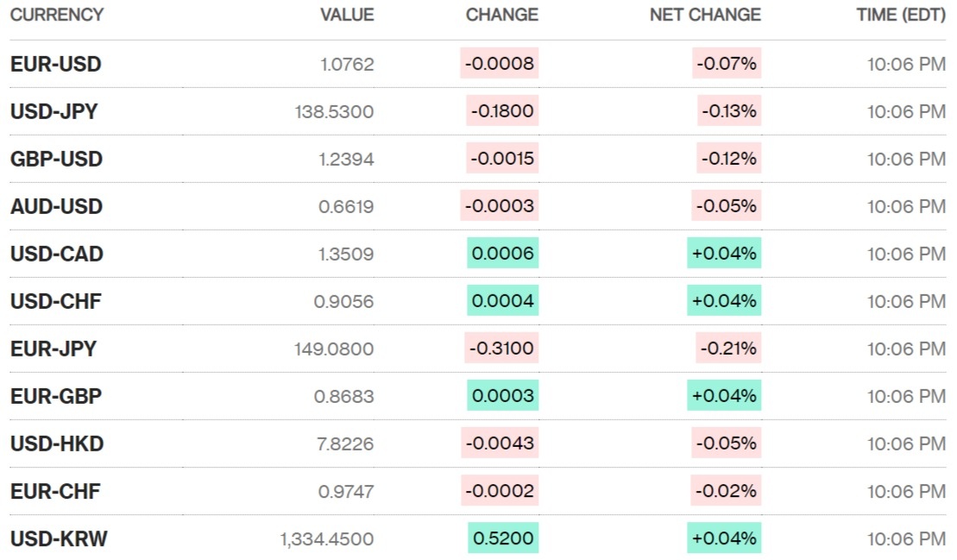The image size is (957, 560).
Task: Select the EUR-CHF currency pair
Action: [56, 491]
